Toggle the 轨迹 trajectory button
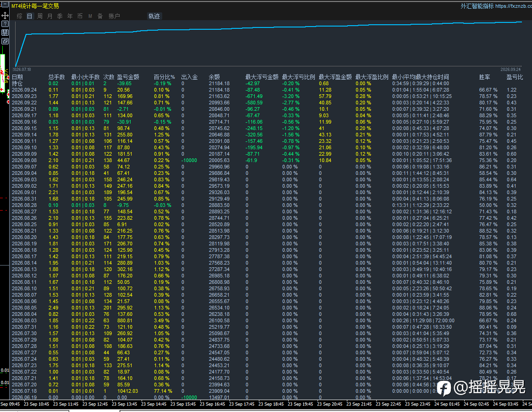Image resolution: width=532 pixels, height=412 pixels. click(x=154, y=16)
